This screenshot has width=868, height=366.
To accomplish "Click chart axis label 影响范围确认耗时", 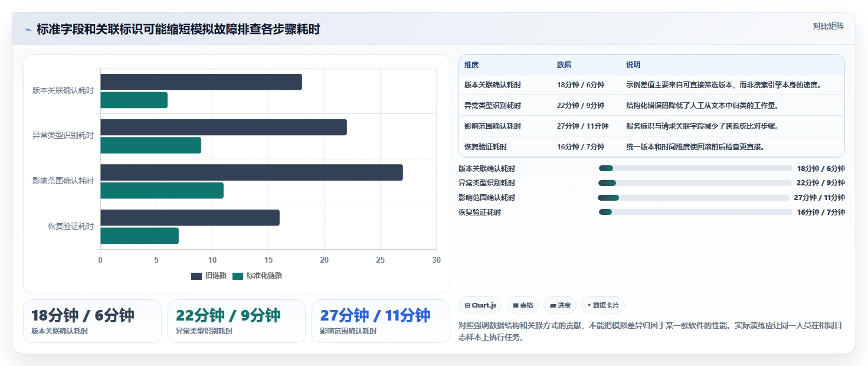I will pyautogui.click(x=63, y=181).
